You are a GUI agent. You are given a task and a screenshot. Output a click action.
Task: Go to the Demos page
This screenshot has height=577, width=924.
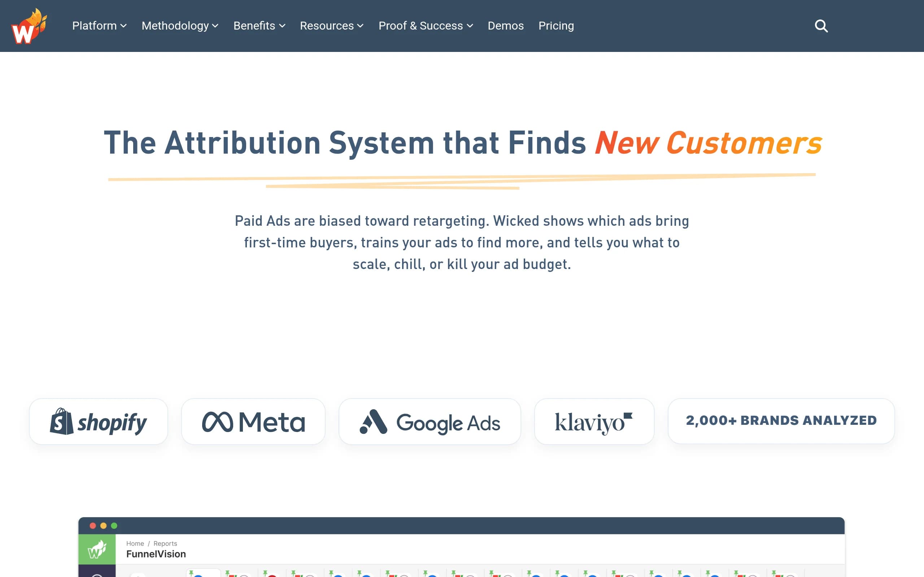(x=506, y=26)
